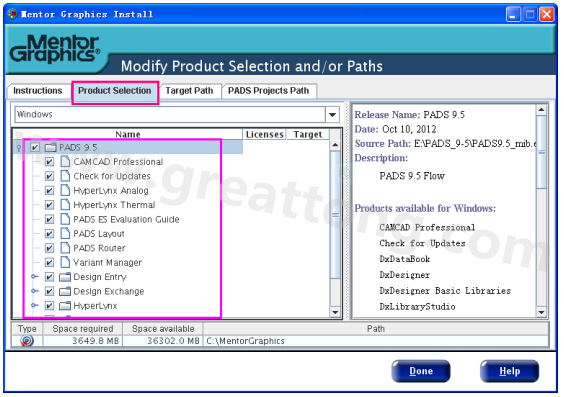Uncheck the Variant Manager checkbox
564x397 pixels.
tap(49, 263)
